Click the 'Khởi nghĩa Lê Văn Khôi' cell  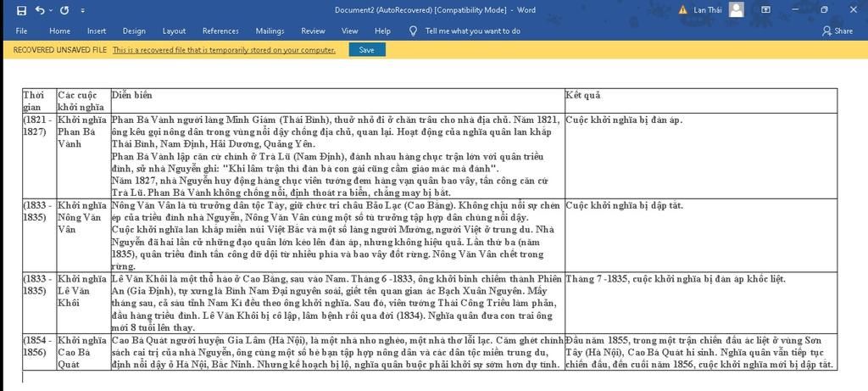pos(83,303)
